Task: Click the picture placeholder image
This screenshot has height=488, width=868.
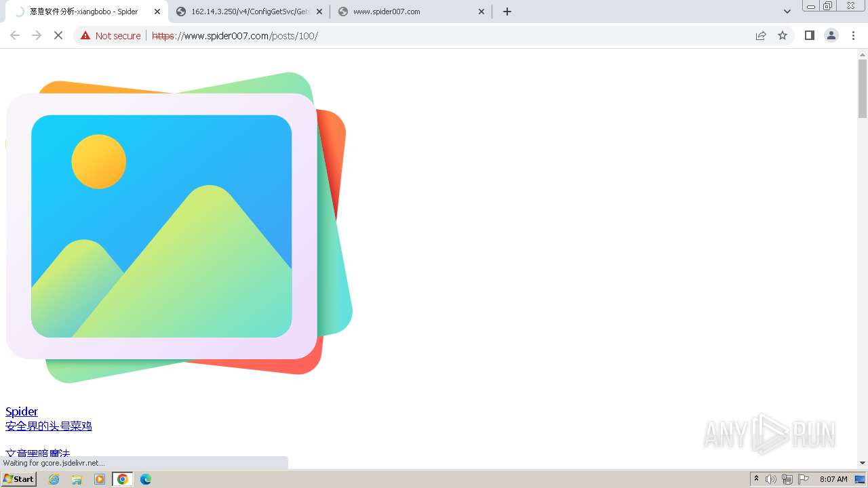Action: point(179,228)
